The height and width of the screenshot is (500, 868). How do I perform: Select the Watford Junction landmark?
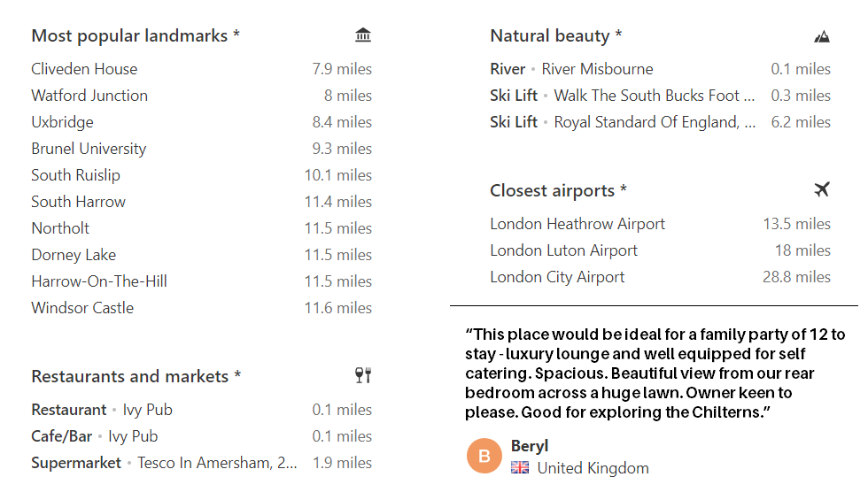click(x=89, y=96)
